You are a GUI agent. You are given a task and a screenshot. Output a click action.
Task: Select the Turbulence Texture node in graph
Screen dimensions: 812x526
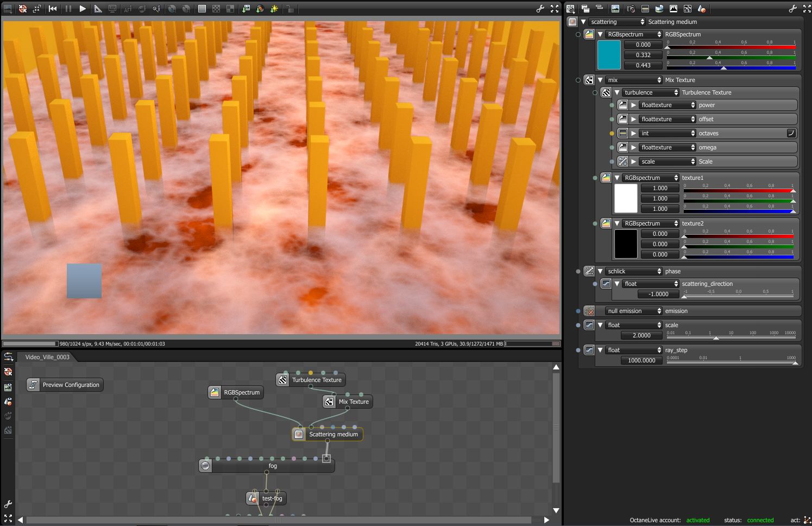click(311, 380)
